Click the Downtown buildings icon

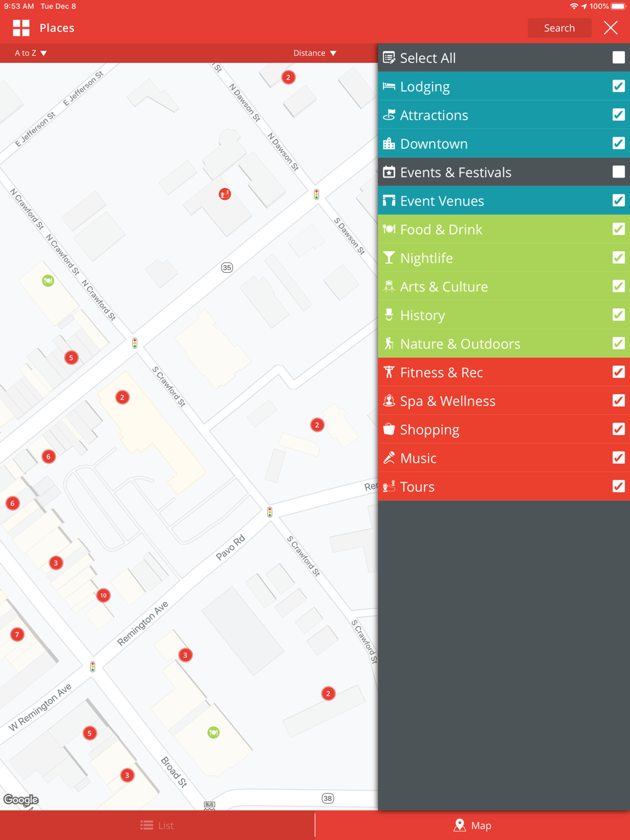(x=389, y=144)
